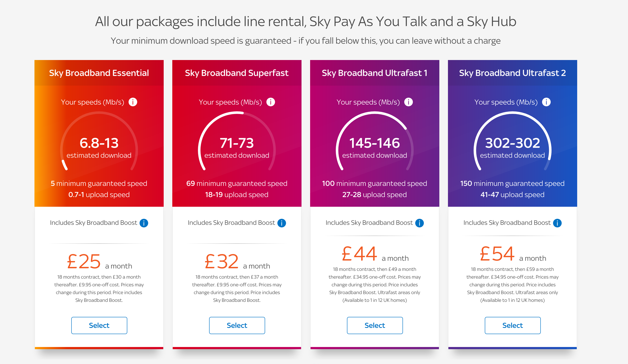Select the Sky Broadband Superfast package
Viewport: 628px width, 364px height.
point(237,325)
